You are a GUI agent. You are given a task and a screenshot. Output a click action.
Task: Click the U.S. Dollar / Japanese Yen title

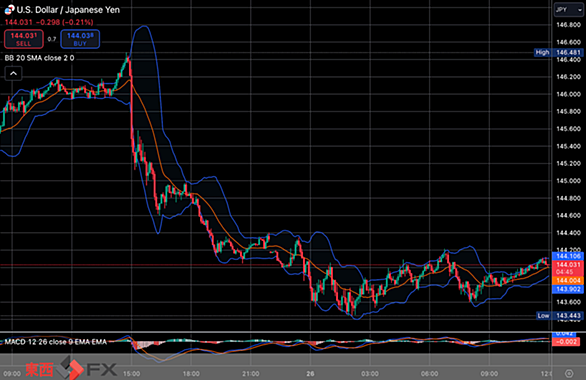pos(68,10)
